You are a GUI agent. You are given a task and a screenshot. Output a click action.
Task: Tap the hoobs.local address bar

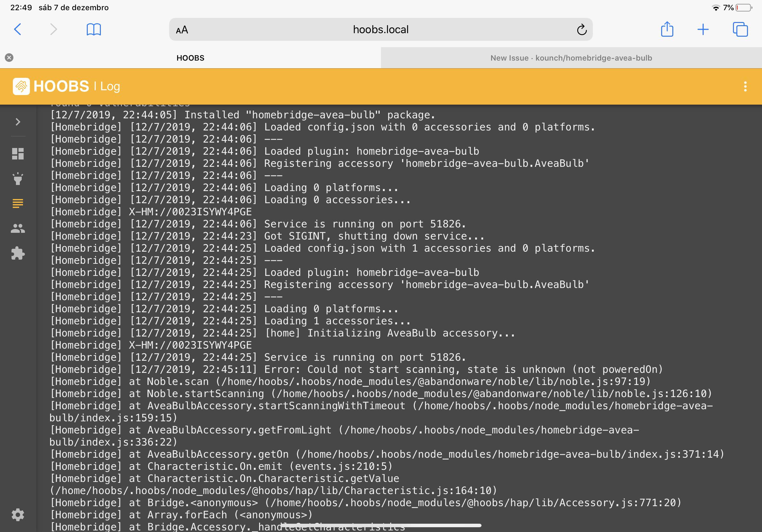tap(380, 29)
